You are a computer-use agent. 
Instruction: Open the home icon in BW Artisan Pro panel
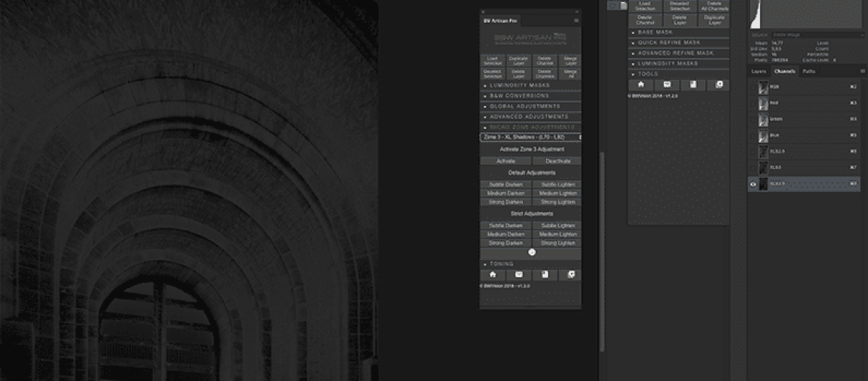coord(493,274)
